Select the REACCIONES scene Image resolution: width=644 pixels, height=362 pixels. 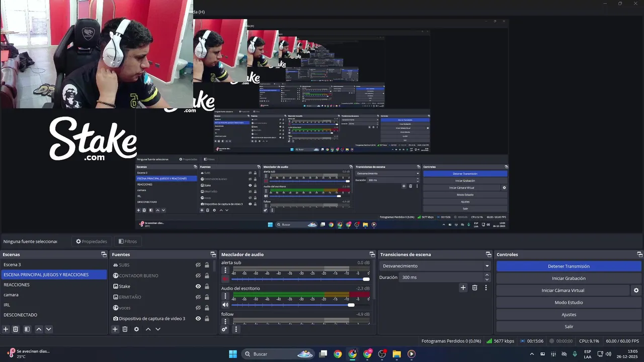pyautogui.click(x=53, y=285)
